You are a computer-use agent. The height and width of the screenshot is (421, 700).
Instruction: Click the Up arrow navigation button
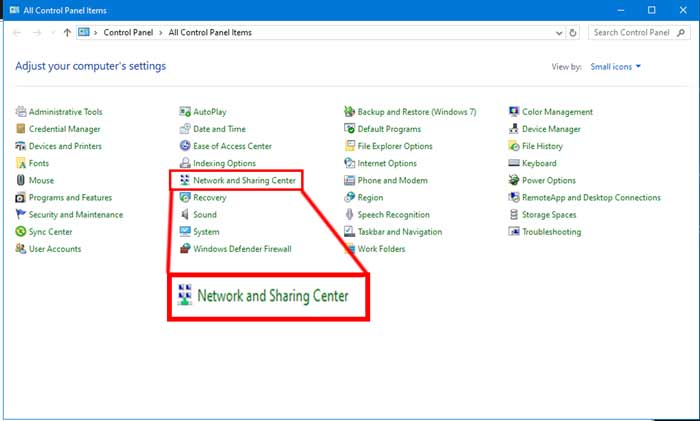(67, 33)
